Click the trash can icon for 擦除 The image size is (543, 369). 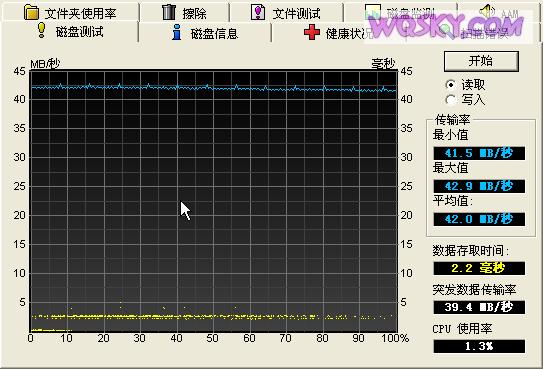169,11
